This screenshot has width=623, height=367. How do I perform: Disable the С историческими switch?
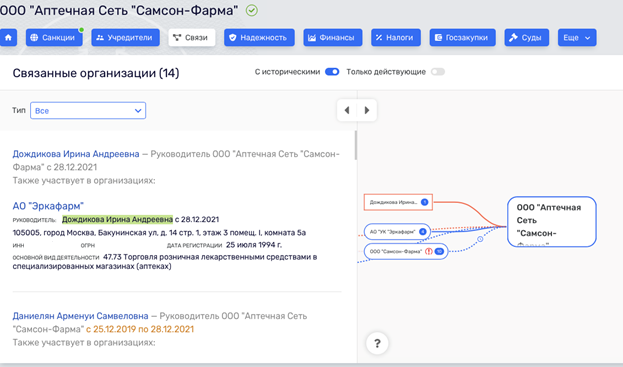tap(332, 72)
